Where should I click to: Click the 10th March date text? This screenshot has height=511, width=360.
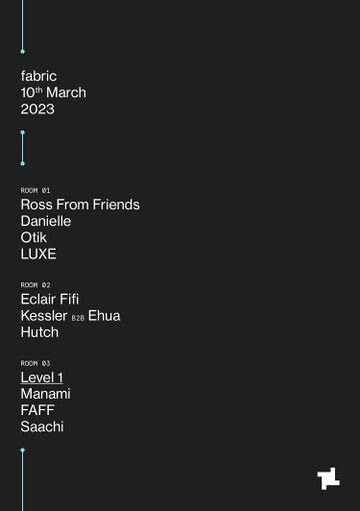(53, 93)
